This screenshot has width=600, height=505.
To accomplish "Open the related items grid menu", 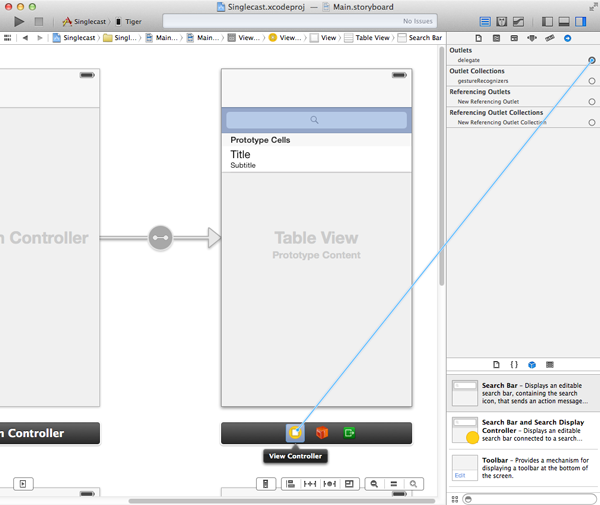I will pos(7,37).
